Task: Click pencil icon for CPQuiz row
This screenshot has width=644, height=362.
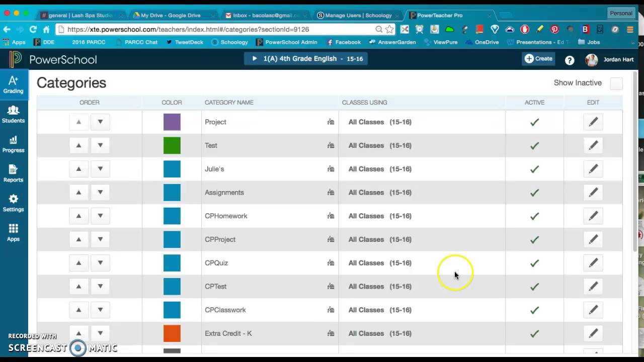Action: pos(593,262)
